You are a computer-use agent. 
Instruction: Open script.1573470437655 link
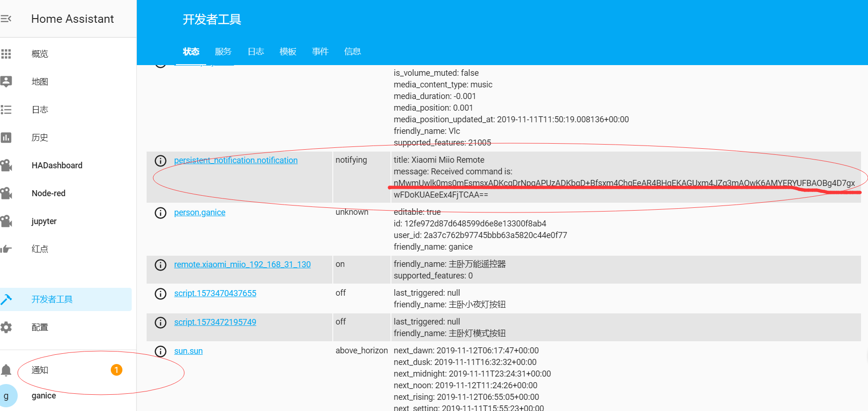tap(215, 293)
